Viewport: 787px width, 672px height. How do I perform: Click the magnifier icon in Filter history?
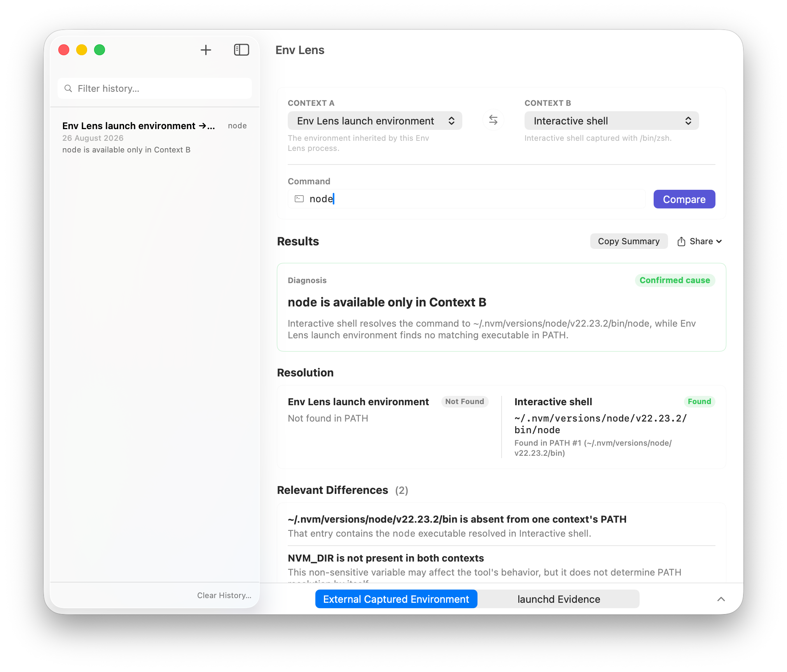pos(68,89)
